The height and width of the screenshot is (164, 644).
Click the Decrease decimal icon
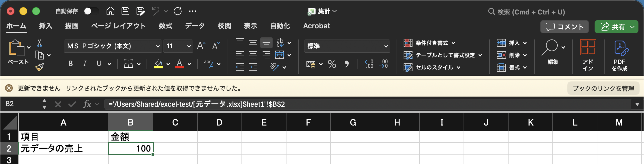point(384,64)
